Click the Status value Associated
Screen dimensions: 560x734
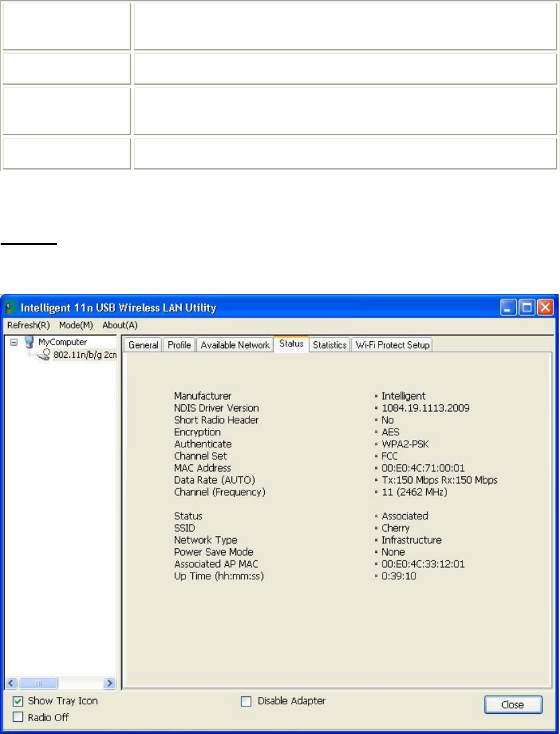tap(405, 516)
